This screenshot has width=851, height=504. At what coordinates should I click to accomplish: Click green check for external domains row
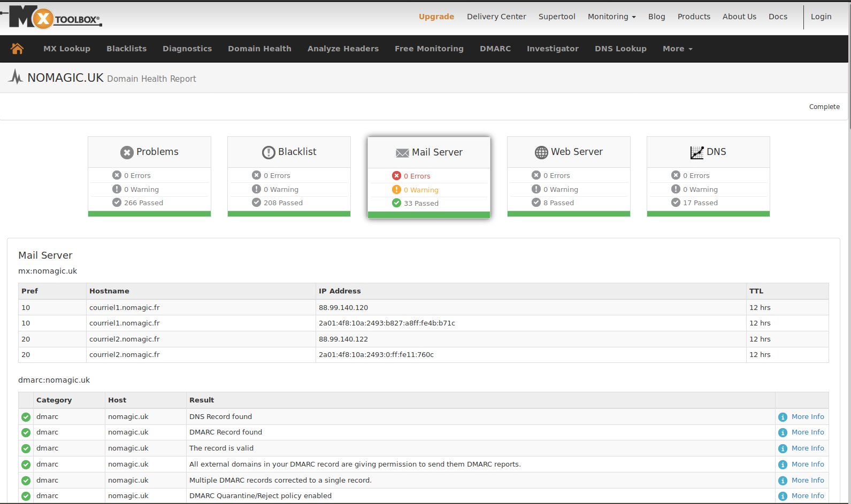pyautogui.click(x=26, y=464)
